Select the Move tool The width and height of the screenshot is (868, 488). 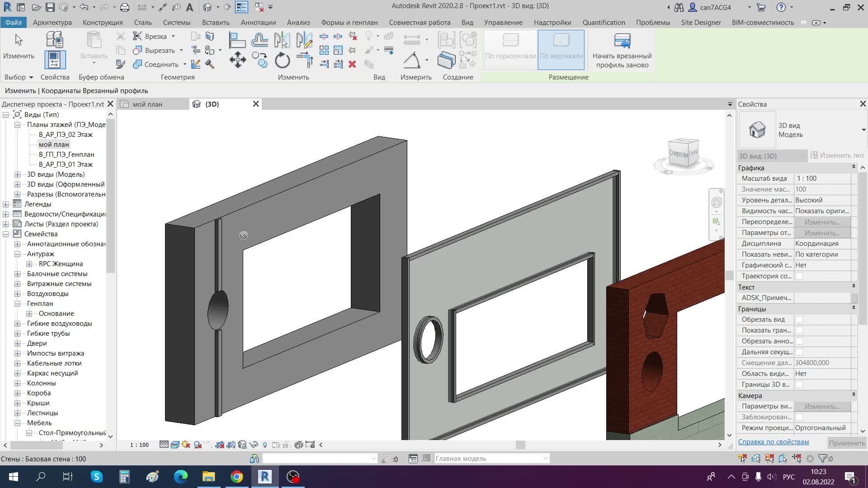237,60
